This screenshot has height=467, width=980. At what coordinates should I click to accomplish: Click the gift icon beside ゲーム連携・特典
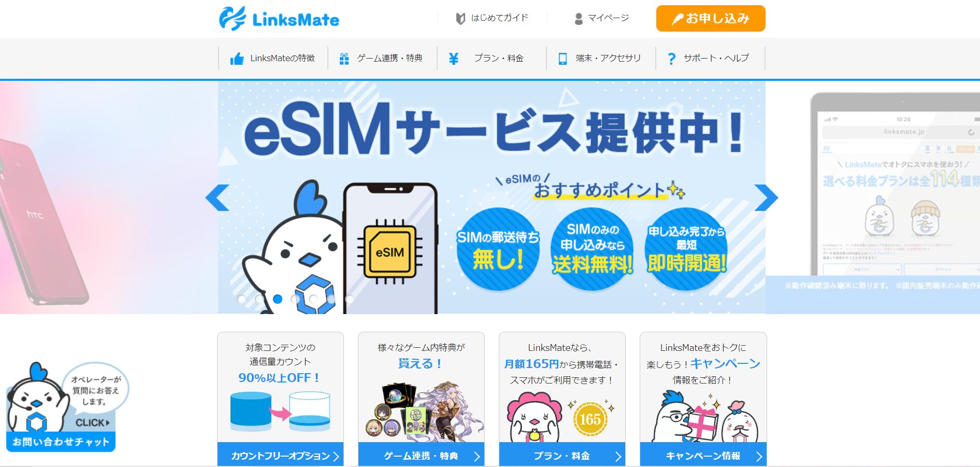[x=344, y=59]
